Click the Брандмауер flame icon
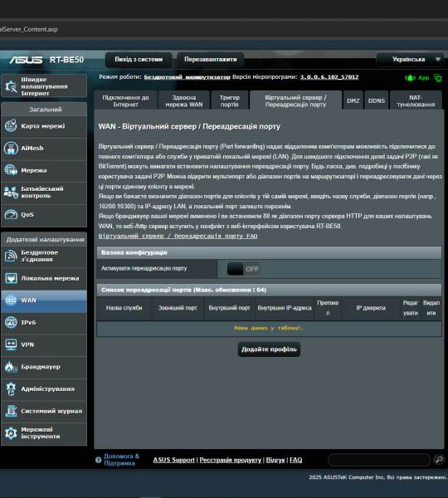The height and width of the screenshot is (498, 448). point(11,367)
